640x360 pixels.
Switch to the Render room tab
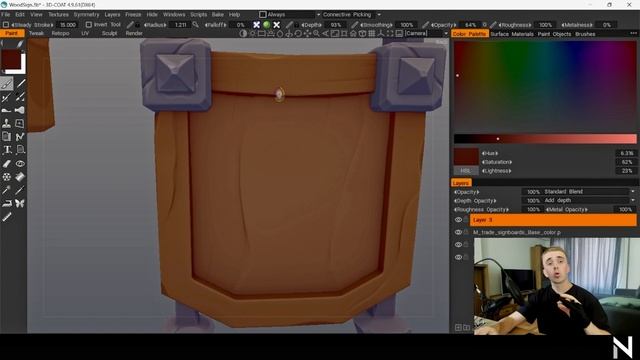click(x=134, y=33)
